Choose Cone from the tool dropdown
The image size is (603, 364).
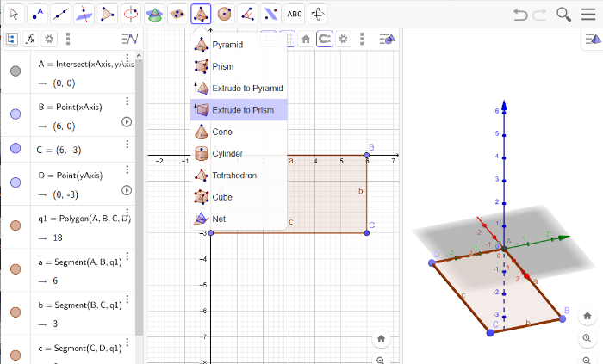239,132
